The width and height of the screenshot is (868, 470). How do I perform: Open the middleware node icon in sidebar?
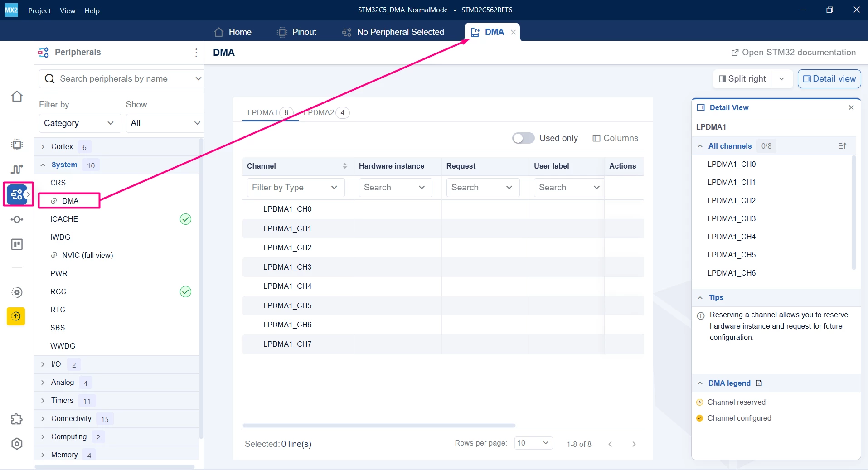pos(17,219)
